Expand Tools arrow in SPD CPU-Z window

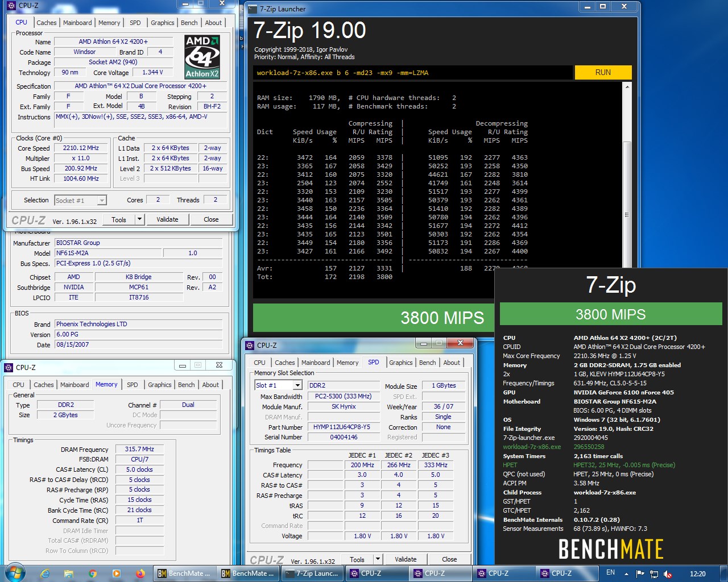(377, 559)
